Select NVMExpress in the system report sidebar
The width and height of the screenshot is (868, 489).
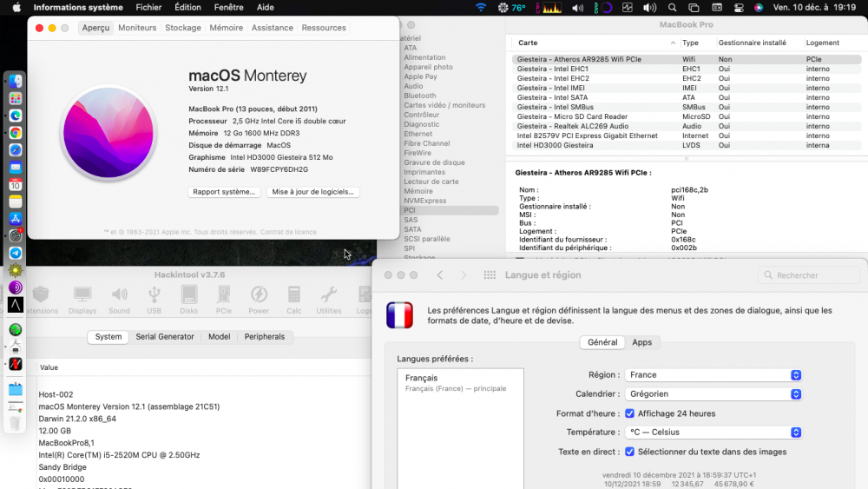pos(424,201)
